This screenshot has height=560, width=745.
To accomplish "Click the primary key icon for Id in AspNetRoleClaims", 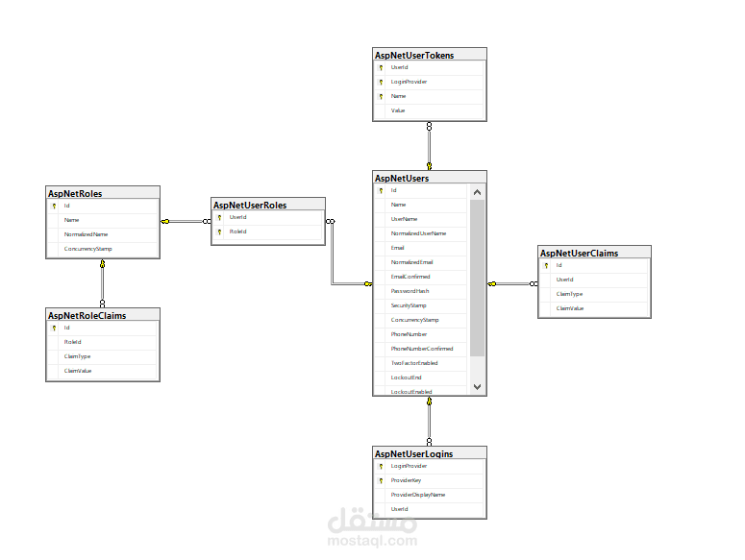I will 54,328.
